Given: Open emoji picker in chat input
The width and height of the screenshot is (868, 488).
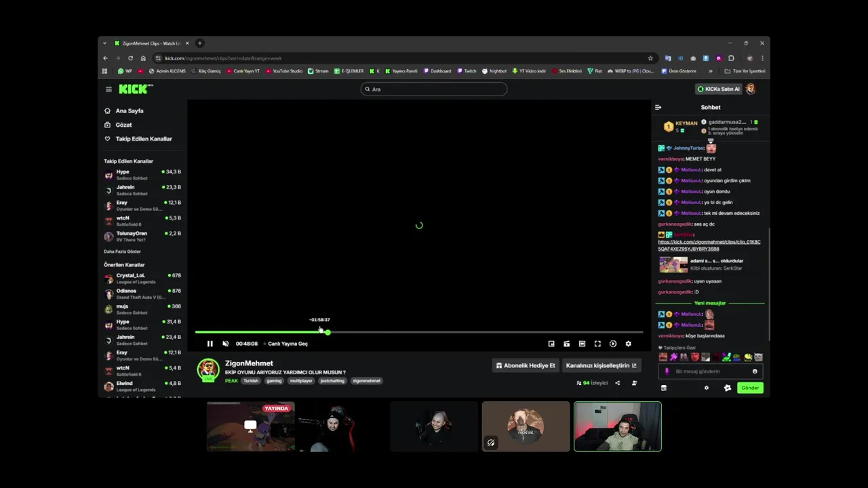Looking at the screenshot, I should click(755, 371).
